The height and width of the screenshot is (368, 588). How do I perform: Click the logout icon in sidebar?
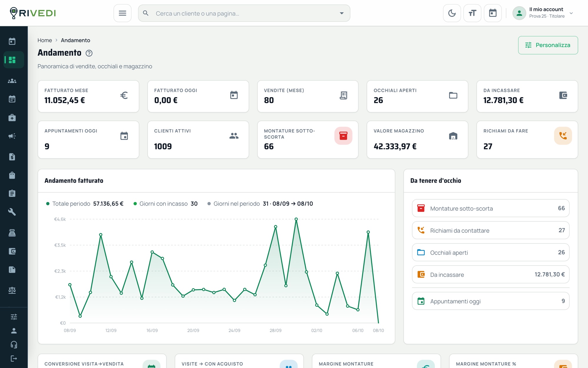(x=14, y=358)
